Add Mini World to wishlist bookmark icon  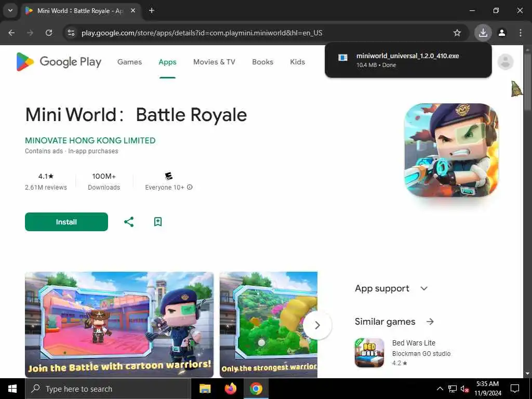click(158, 222)
